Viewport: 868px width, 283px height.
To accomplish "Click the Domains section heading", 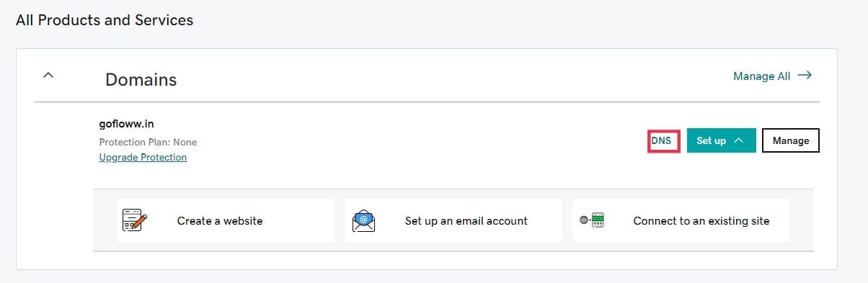I will point(141,79).
